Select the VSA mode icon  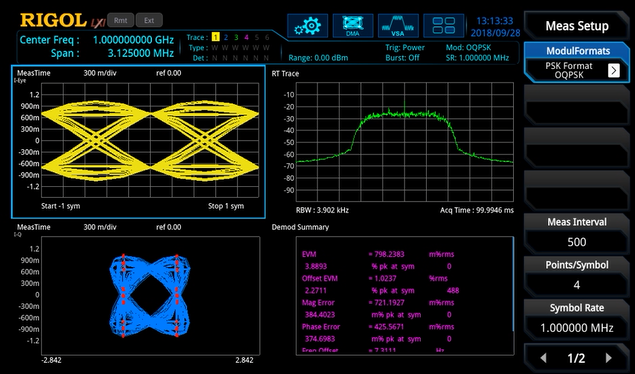(398, 26)
